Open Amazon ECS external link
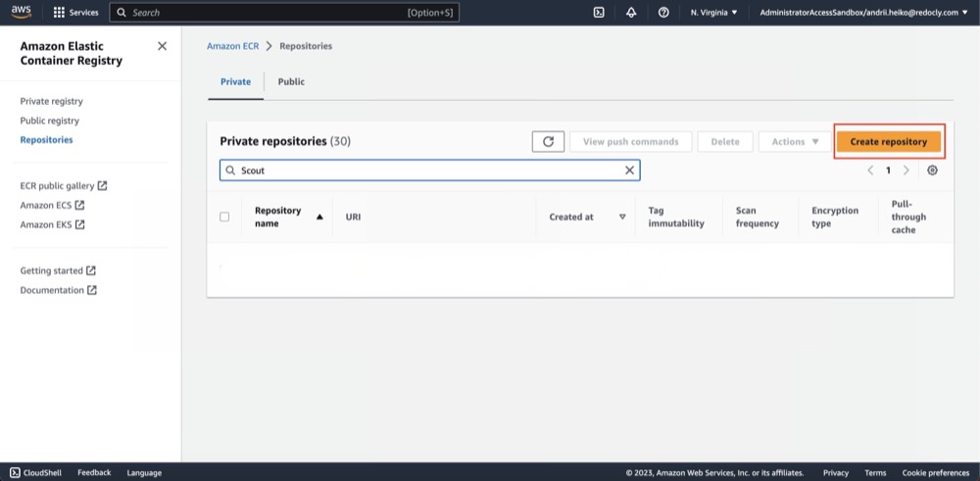The width and height of the screenshot is (980, 481). point(52,205)
